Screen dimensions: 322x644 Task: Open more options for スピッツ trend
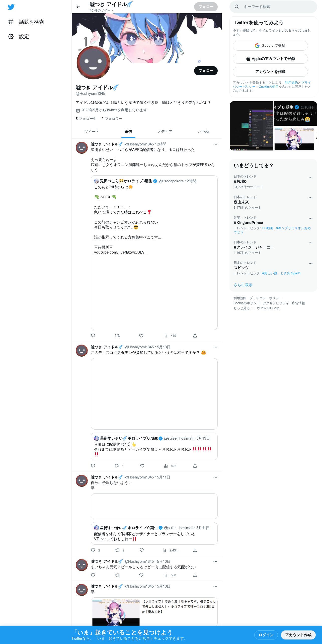pyautogui.click(x=310, y=263)
